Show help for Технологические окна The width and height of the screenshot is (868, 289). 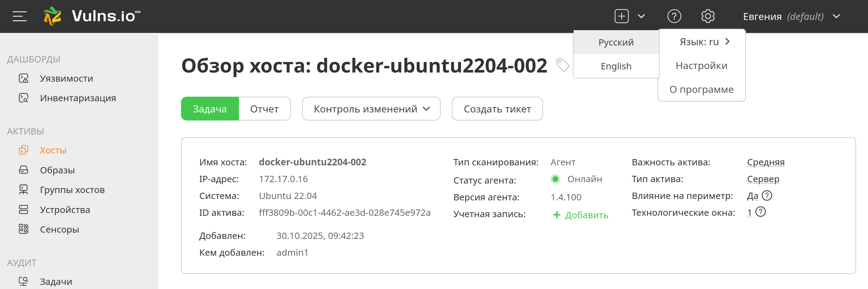761,212
